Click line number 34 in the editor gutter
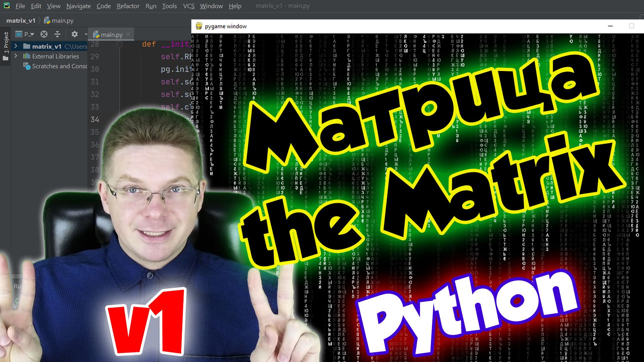 click(x=95, y=119)
